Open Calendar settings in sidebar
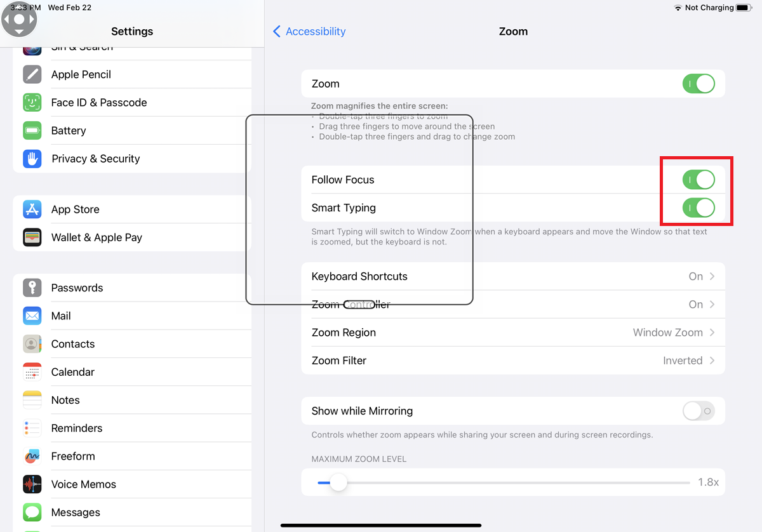This screenshot has height=532, width=762. pyautogui.click(x=73, y=372)
